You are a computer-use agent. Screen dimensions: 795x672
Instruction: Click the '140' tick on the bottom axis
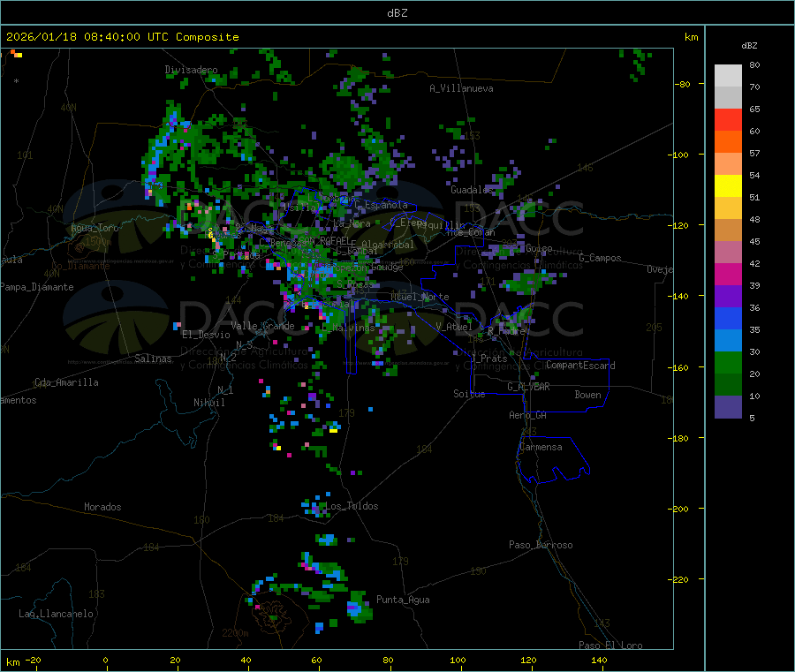pos(599,660)
